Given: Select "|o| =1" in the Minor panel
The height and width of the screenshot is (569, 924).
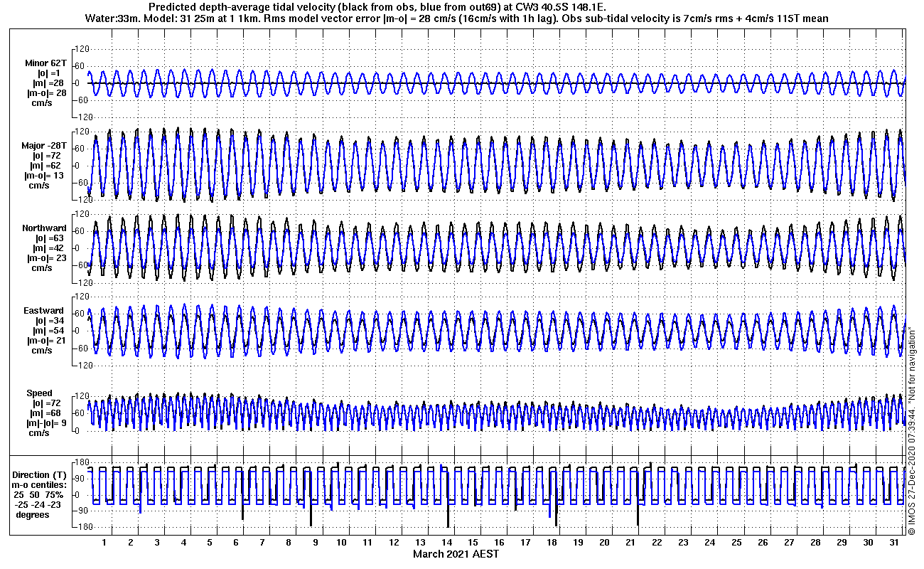Looking at the screenshot, I should coord(49,73).
